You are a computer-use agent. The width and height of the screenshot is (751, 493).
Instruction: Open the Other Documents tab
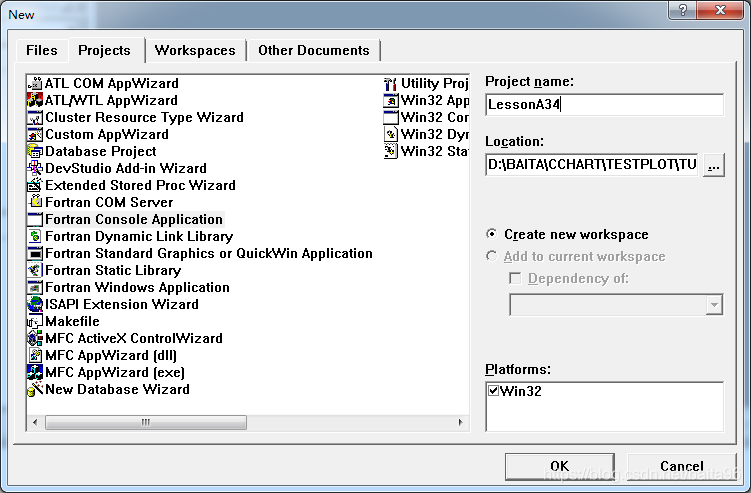[314, 50]
